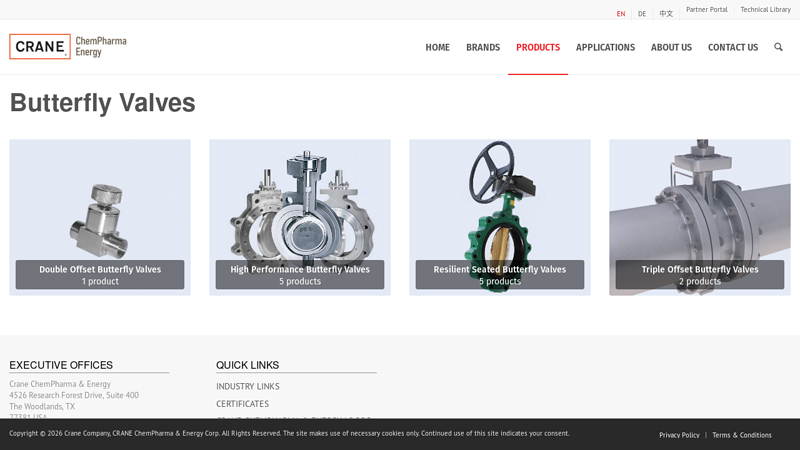Viewport: 800px width, 450px height.
Task: Go to CONTACT US page
Action: (x=733, y=47)
